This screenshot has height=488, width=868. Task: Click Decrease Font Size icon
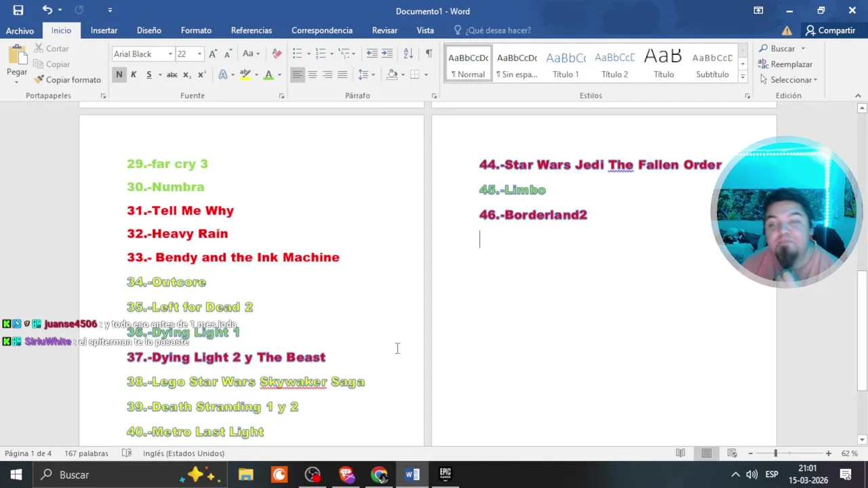click(x=228, y=54)
